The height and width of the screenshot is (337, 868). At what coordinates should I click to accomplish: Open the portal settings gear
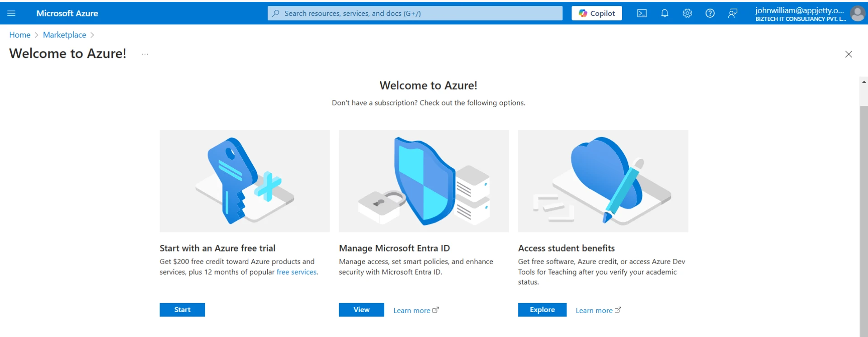[x=687, y=13]
